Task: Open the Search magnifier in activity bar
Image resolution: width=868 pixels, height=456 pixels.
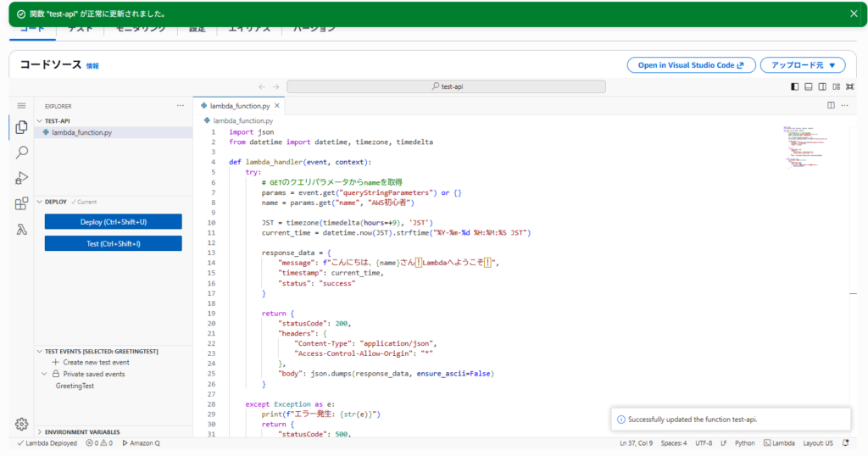Action: click(x=21, y=153)
